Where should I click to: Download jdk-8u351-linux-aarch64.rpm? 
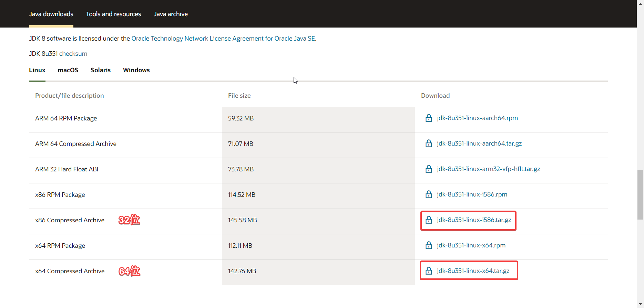(477, 118)
